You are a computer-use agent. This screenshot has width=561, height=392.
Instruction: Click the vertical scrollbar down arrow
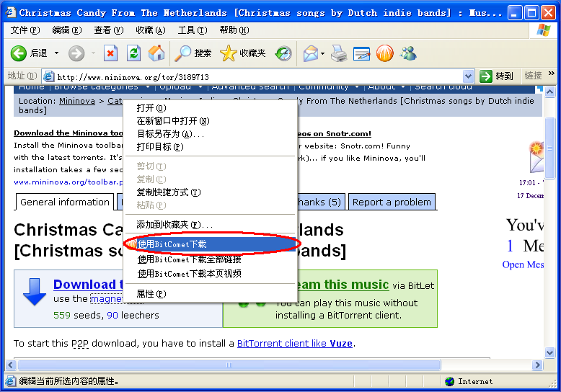(550, 352)
